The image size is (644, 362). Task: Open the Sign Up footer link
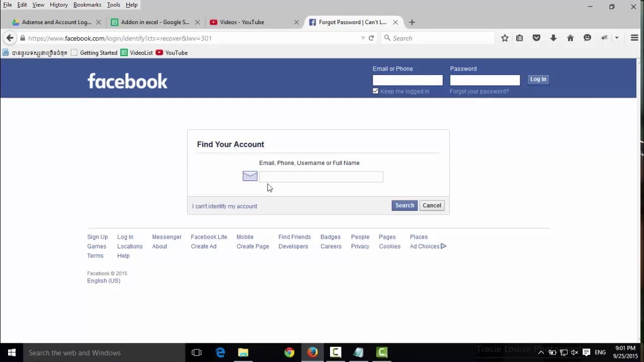(98, 237)
